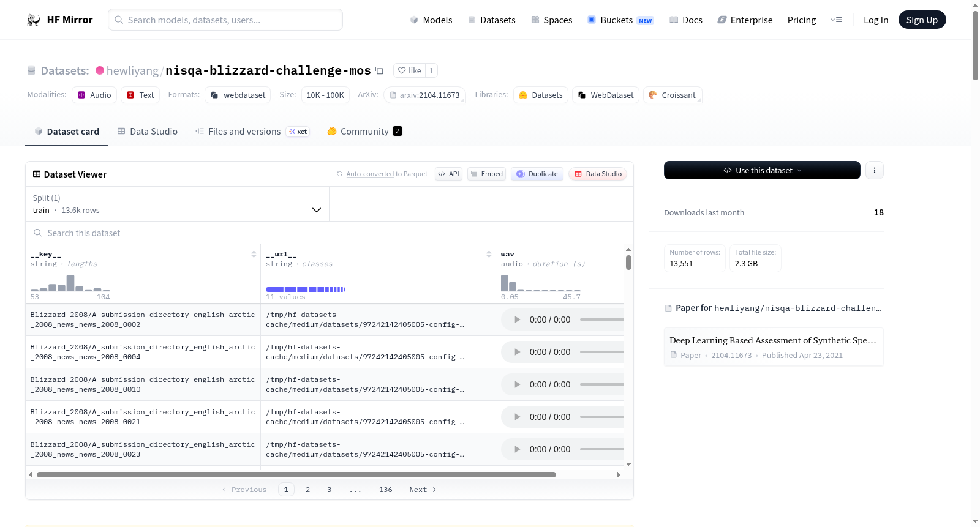Screen dimensions: 980x527
Task: Go to page 2 of the dataset
Action: click(x=307, y=490)
